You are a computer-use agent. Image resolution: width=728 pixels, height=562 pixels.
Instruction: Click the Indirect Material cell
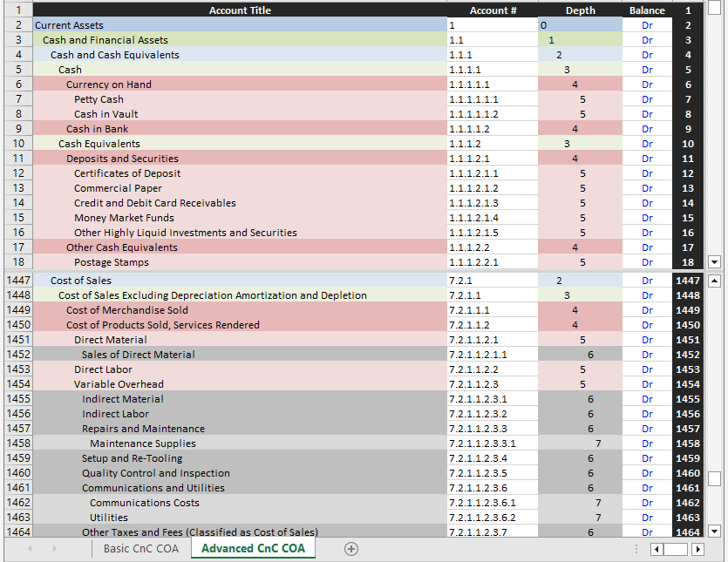click(x=240, y=399)
